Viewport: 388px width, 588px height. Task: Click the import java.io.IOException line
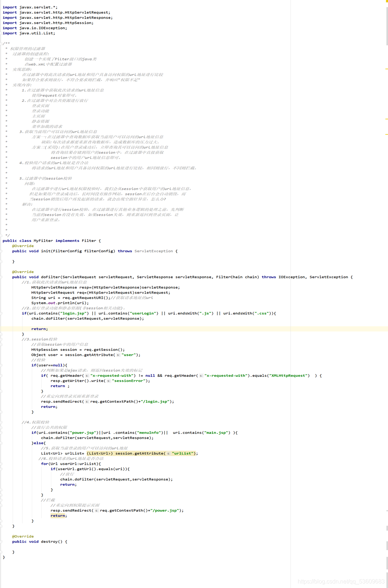35,28
